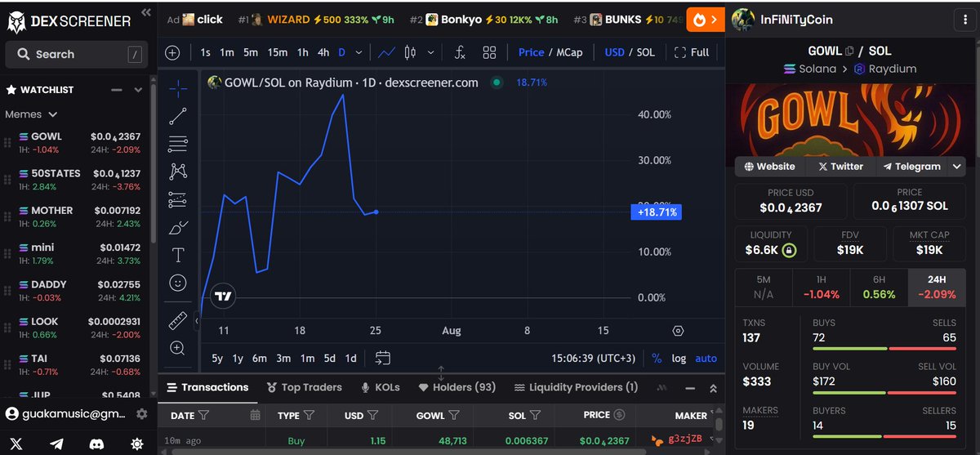Switch chart currency to SOL
980x455 pixels.
pyautogui.click(x=645, y=52)
